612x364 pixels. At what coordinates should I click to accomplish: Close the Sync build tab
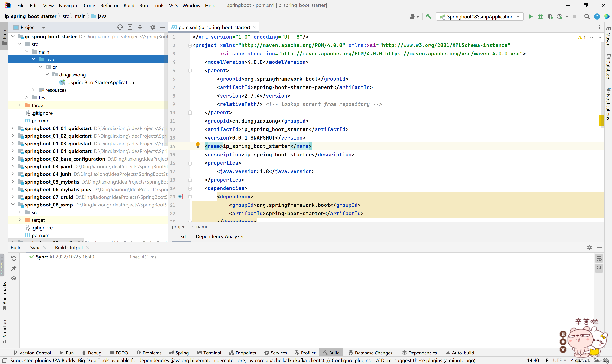45,248
